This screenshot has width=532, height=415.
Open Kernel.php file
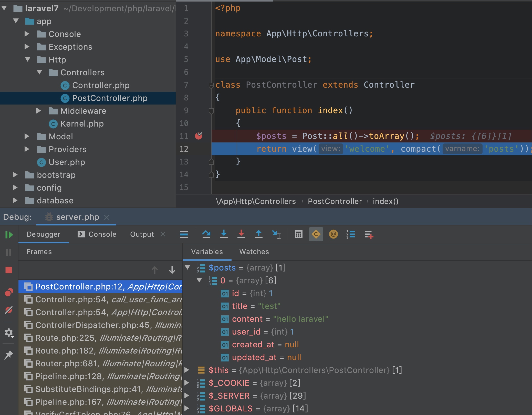(76, 124)
